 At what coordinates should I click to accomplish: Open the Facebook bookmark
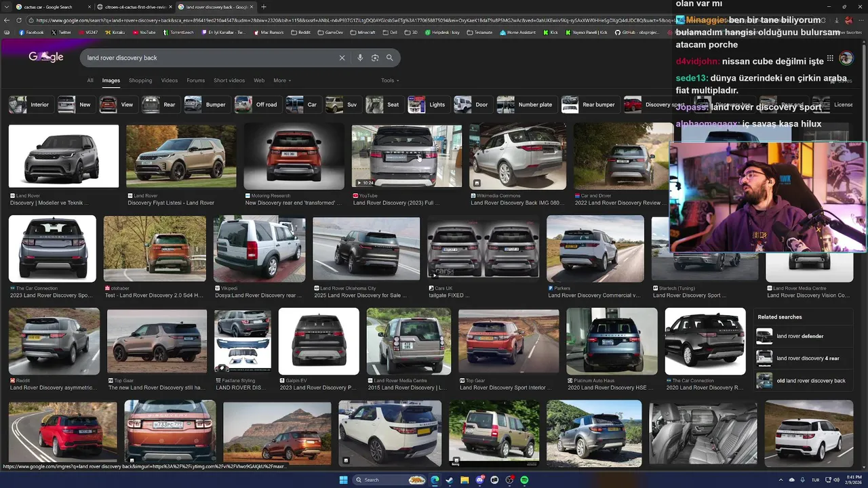pos(31,33)
